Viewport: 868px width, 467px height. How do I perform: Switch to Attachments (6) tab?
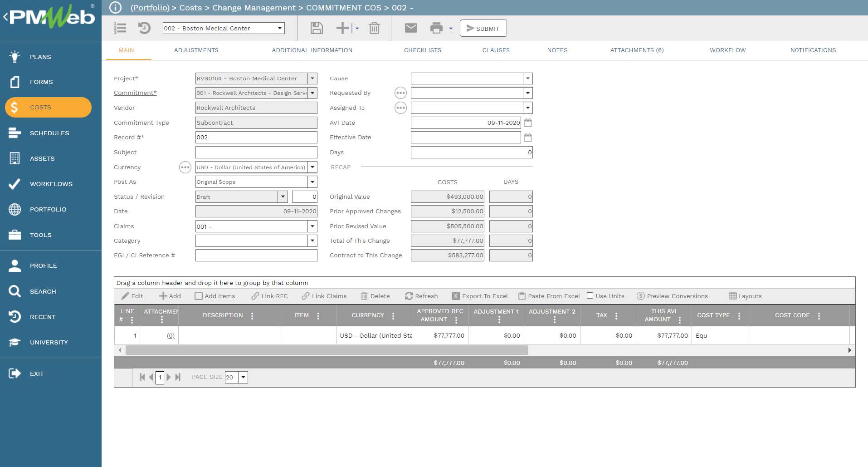tap(637, 50)
